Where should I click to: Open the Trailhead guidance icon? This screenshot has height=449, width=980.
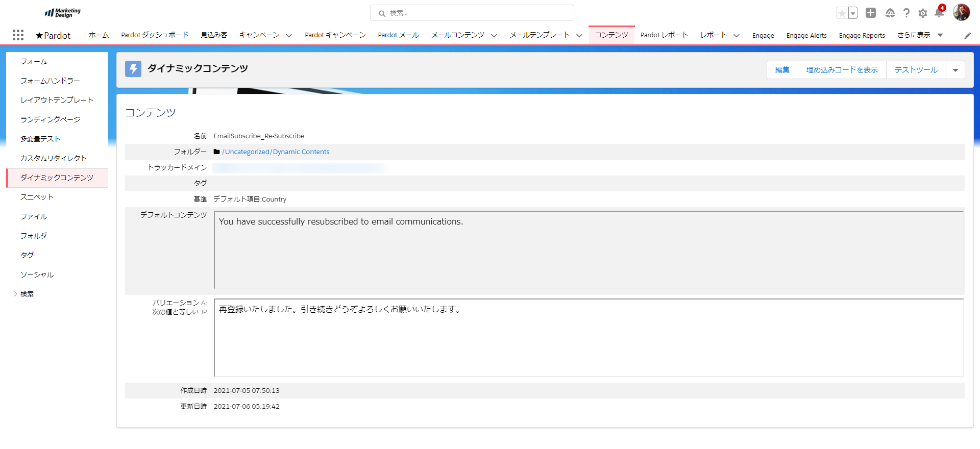(890, 13)
